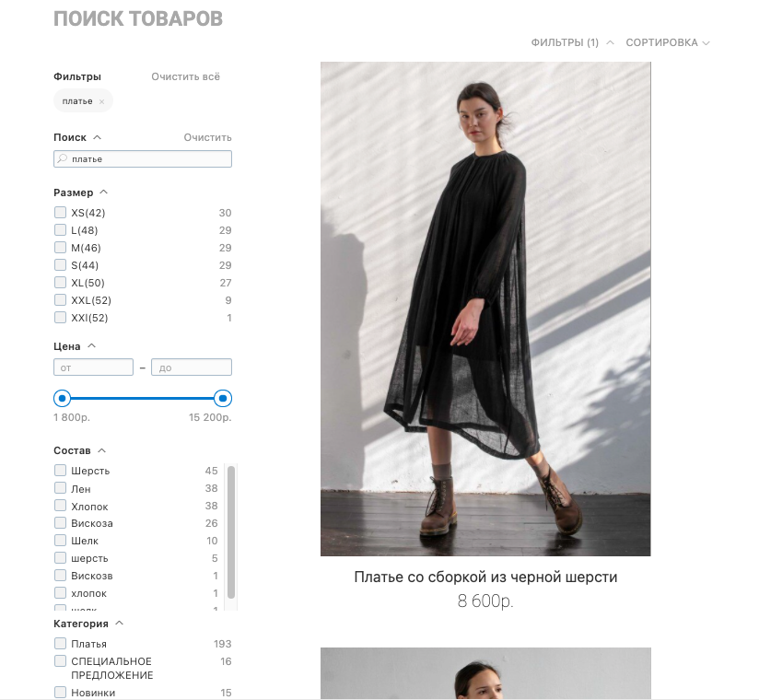
Task: Tick the XXl(52) size checkbox
Action: (60, 318)
